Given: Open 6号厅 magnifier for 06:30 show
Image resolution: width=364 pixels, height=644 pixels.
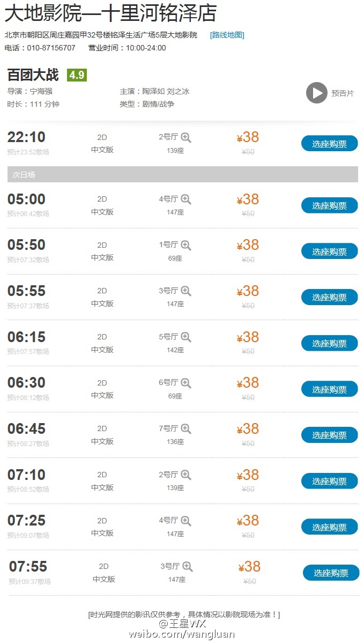Looking at the screenshot, I should (185, 383).
